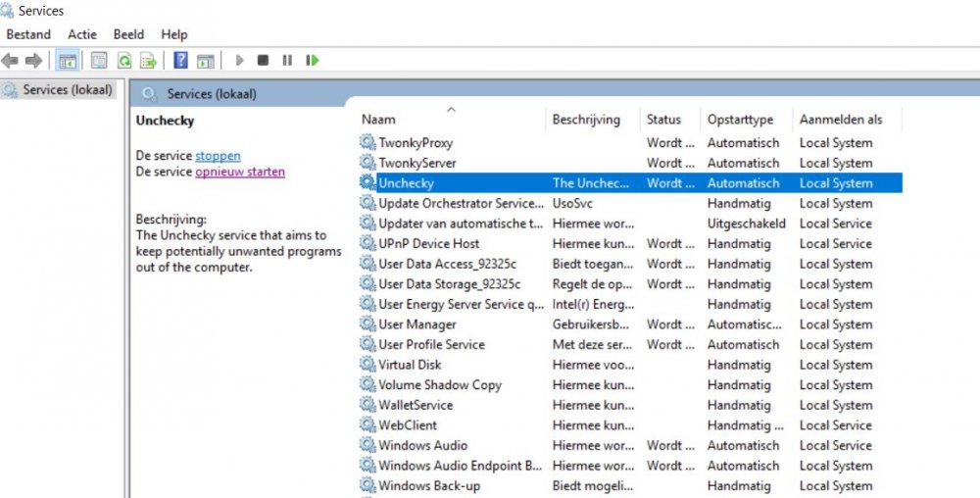The height and width of the screenshot is (498, 980).
Task: Click the 'stoppen' service link
Action: (x=218, y=156)
